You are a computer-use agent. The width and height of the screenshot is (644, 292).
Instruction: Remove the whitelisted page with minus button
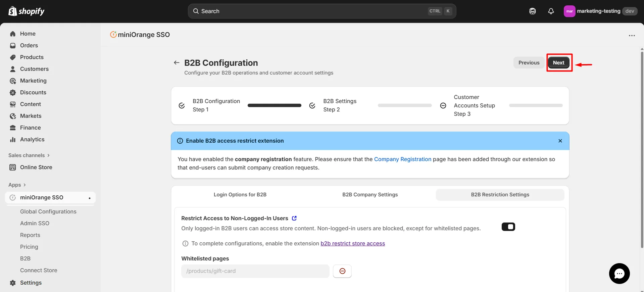pyautogui.click(x=342, y=271)
